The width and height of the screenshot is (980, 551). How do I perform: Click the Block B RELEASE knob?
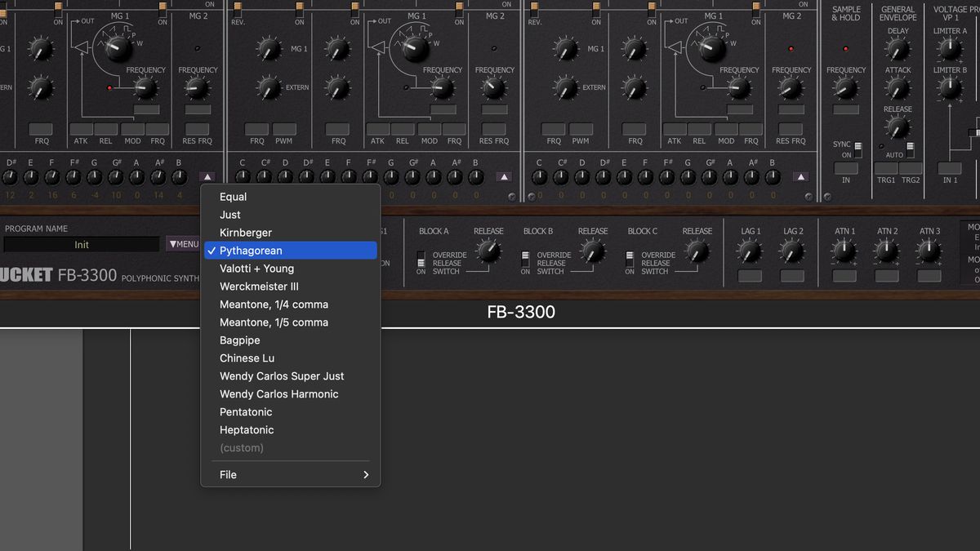(x=593, y=251)
